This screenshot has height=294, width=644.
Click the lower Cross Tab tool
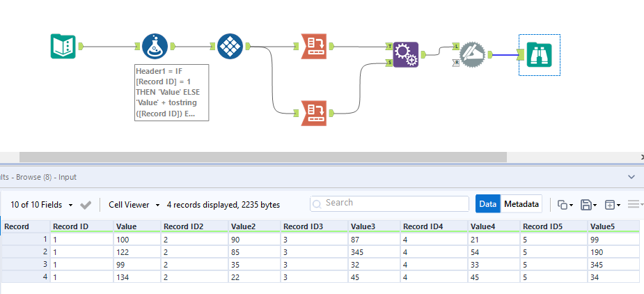(x=314, y=111)
